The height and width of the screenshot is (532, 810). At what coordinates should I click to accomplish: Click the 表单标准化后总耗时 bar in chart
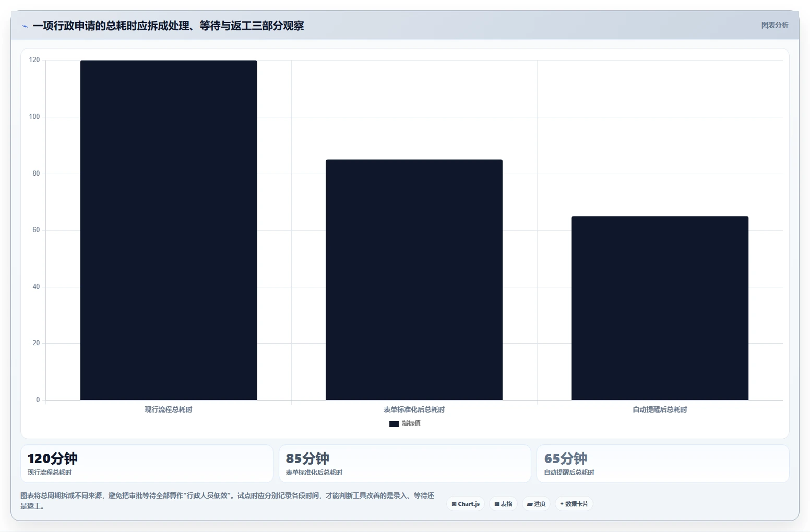[x=414, y=280]
